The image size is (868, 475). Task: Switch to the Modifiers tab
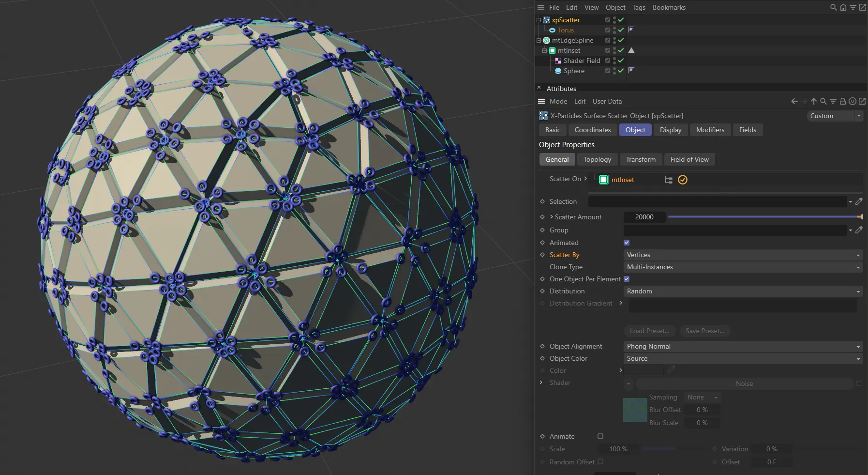click(x=709, y=130)
